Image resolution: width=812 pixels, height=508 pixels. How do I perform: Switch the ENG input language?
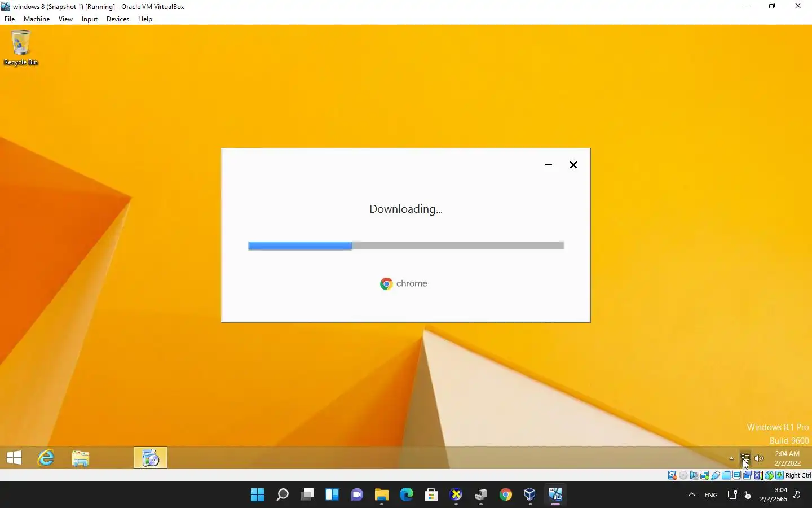click(711, 495)
